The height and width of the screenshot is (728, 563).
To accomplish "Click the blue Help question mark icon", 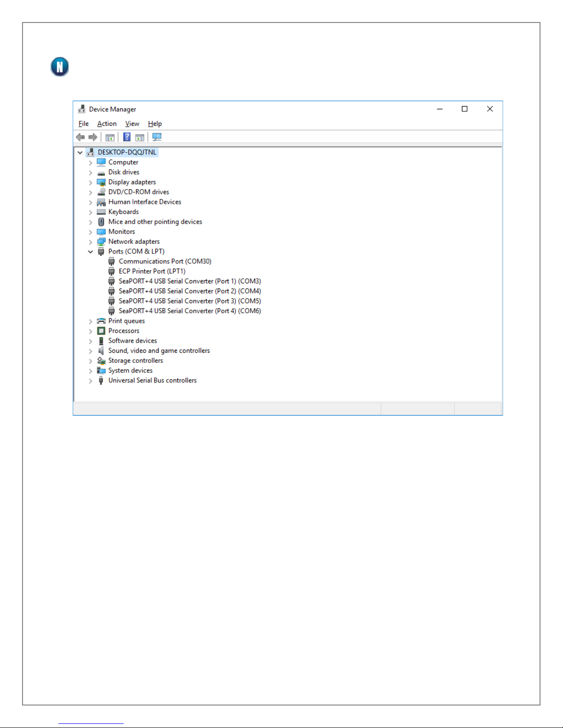I will 127,137.
